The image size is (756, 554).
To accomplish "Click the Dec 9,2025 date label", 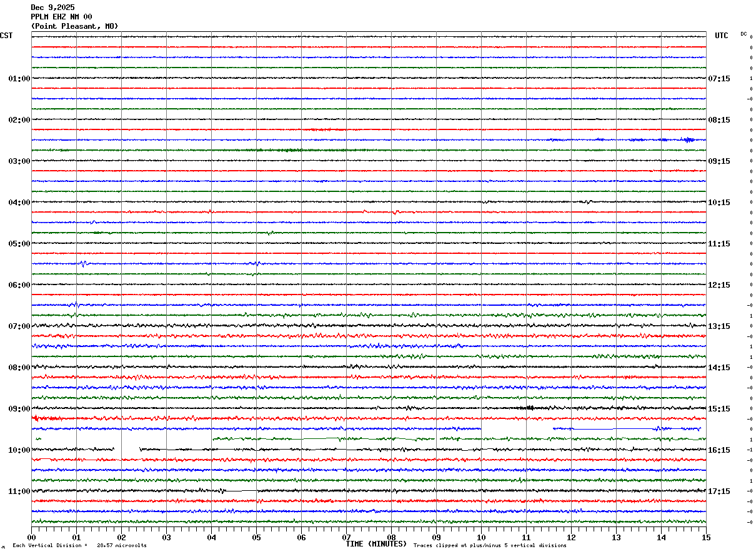I will (x=52, y=8).
